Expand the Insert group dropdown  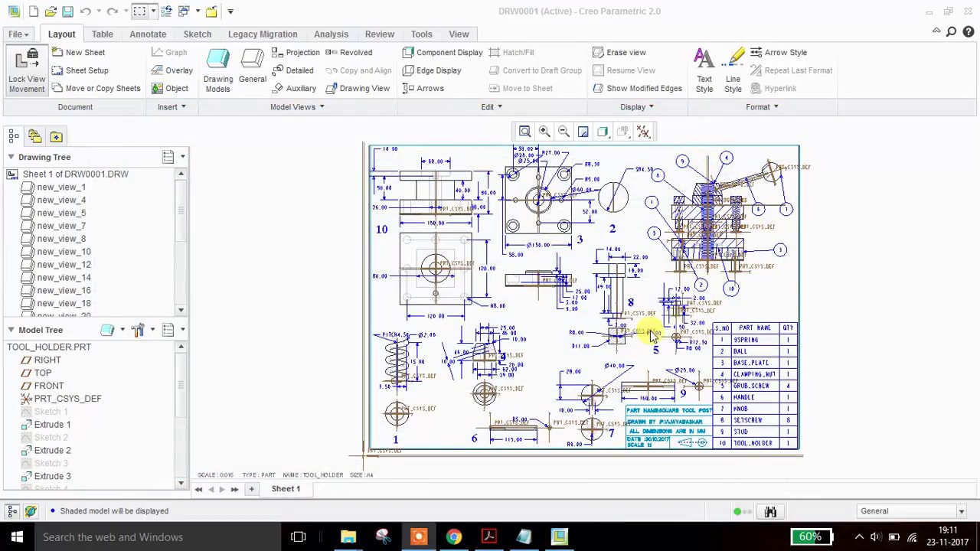pos(171,107)
